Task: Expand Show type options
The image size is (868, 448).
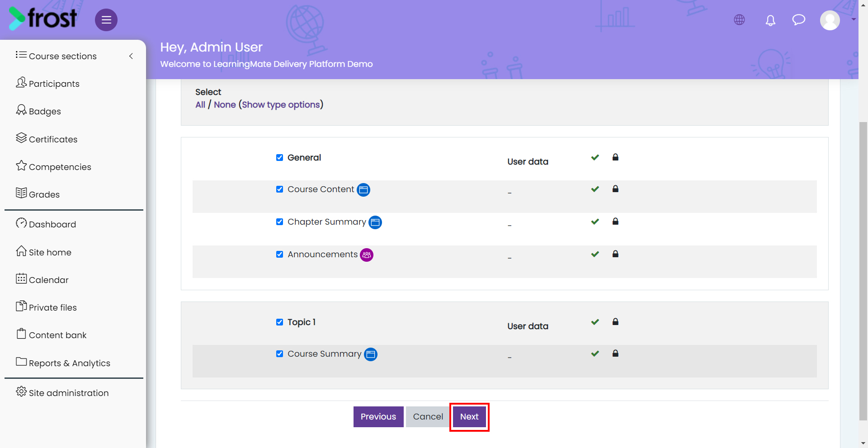Action: coord(281,105)
